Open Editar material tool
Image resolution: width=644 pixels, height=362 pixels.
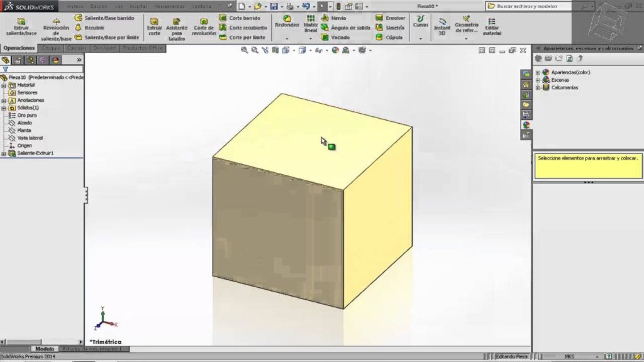click(492, 26)
